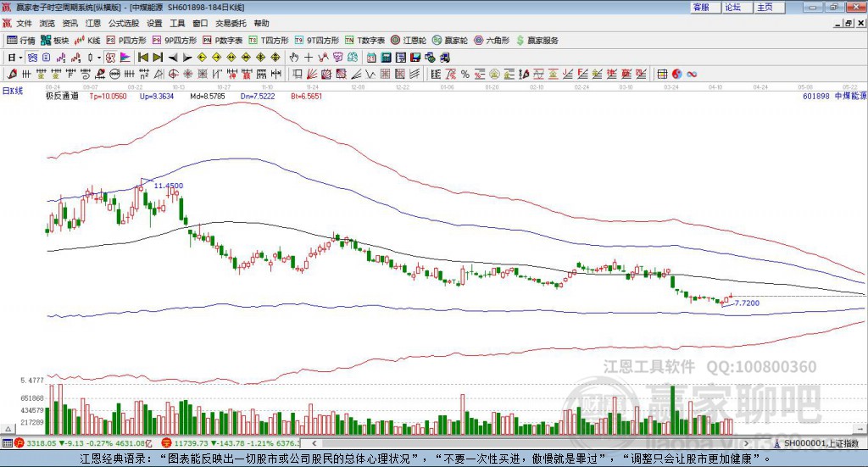Open the 公式选股 menu

pyautogui.click(x=124, y=23)
